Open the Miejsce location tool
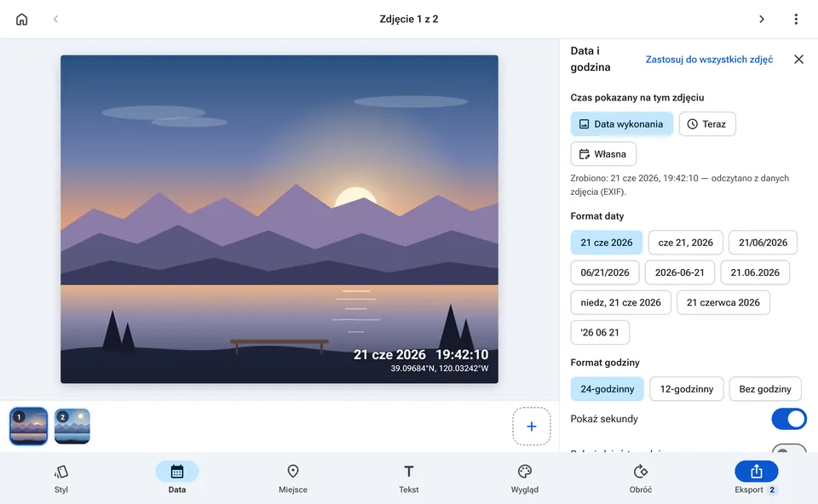 point(292,478)
